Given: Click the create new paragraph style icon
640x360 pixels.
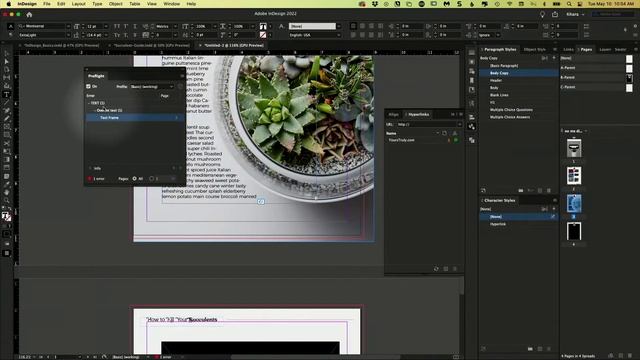Looking at the screenshot, I should [540, 191].
